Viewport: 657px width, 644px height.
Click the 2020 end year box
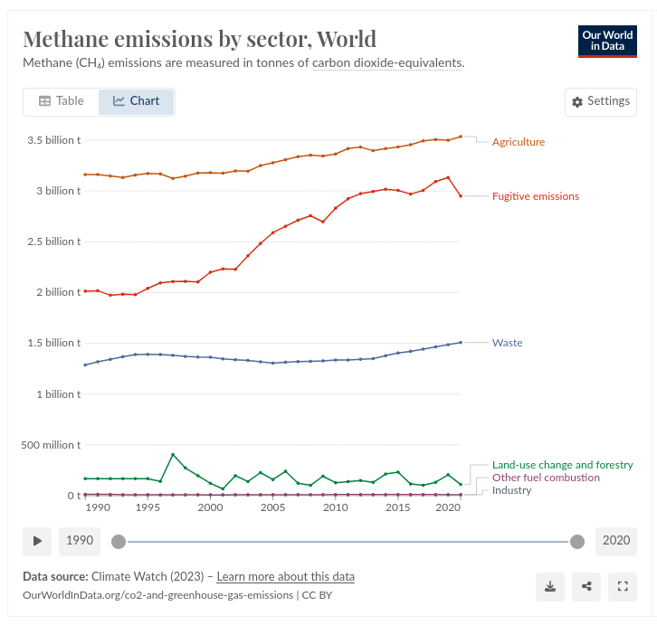coord(616,541)
